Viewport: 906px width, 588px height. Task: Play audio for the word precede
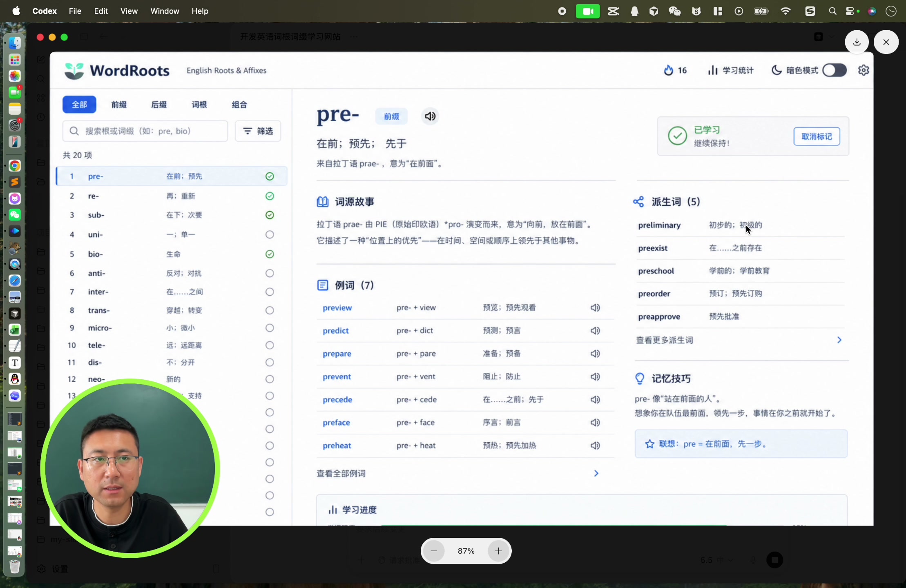tap(595, 399)
